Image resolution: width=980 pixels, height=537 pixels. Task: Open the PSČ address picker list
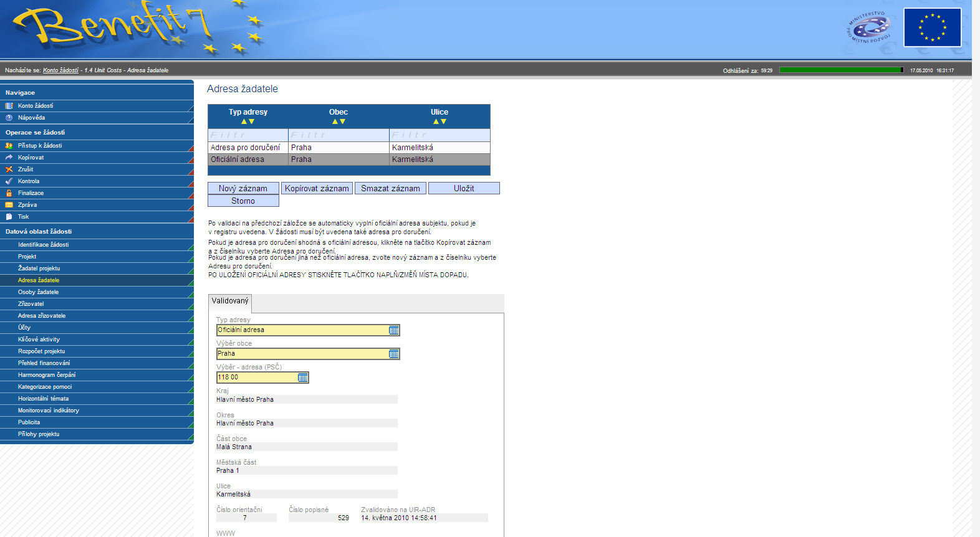tap(303, 378)
